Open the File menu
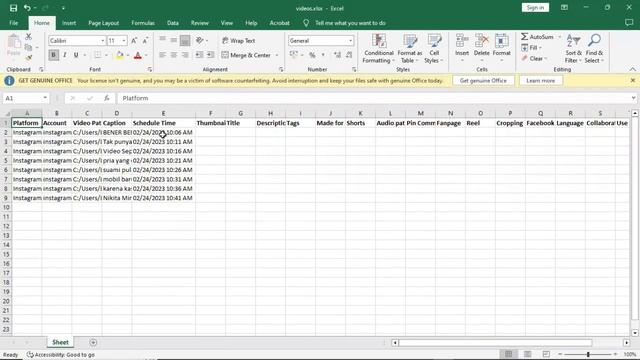 (13, 23)
